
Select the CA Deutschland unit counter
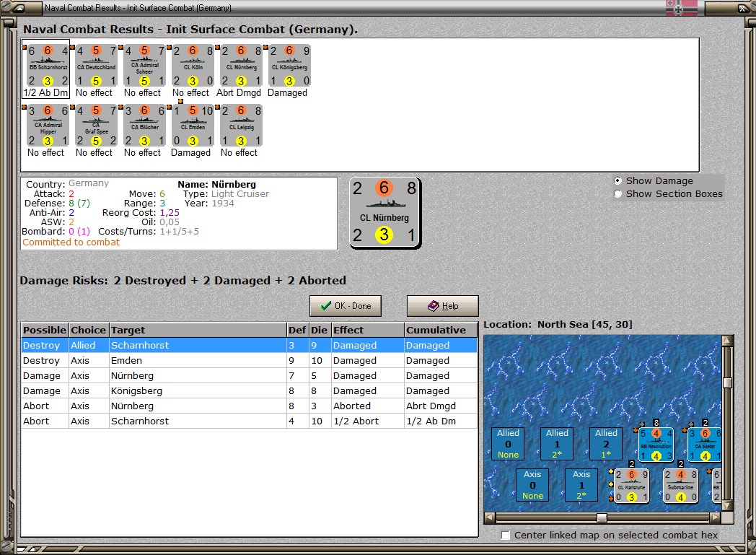pyautogui.click(x=96, y=66)
